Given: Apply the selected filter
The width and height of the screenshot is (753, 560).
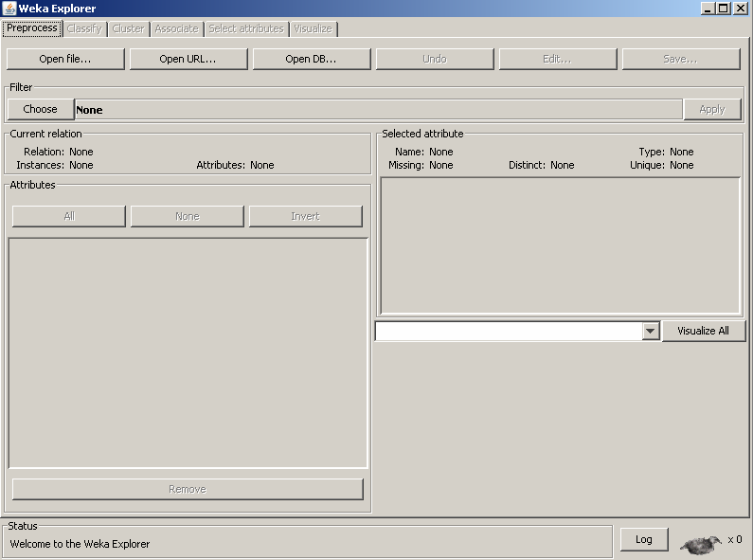Looking at the screenshot, I should pos(712,109).
